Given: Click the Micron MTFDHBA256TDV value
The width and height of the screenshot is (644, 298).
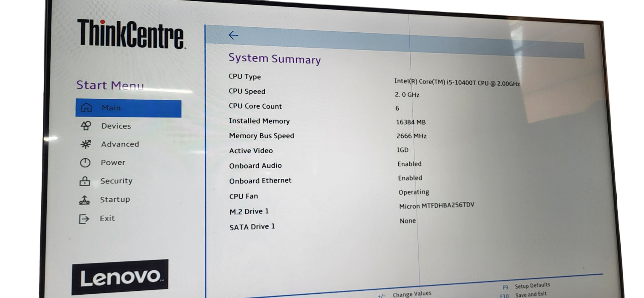Looking at the screenshot, I should point(437,206).
